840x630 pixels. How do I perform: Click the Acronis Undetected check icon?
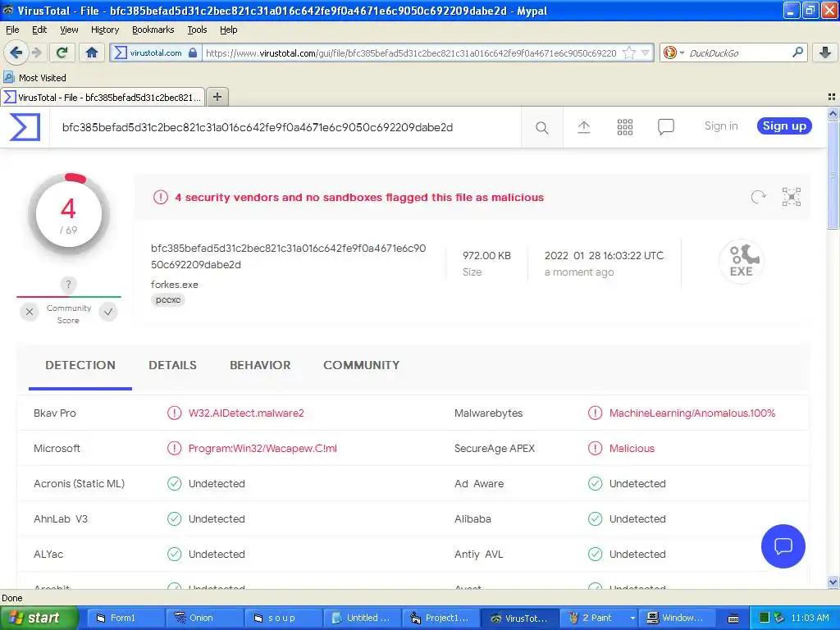(174, 484)
